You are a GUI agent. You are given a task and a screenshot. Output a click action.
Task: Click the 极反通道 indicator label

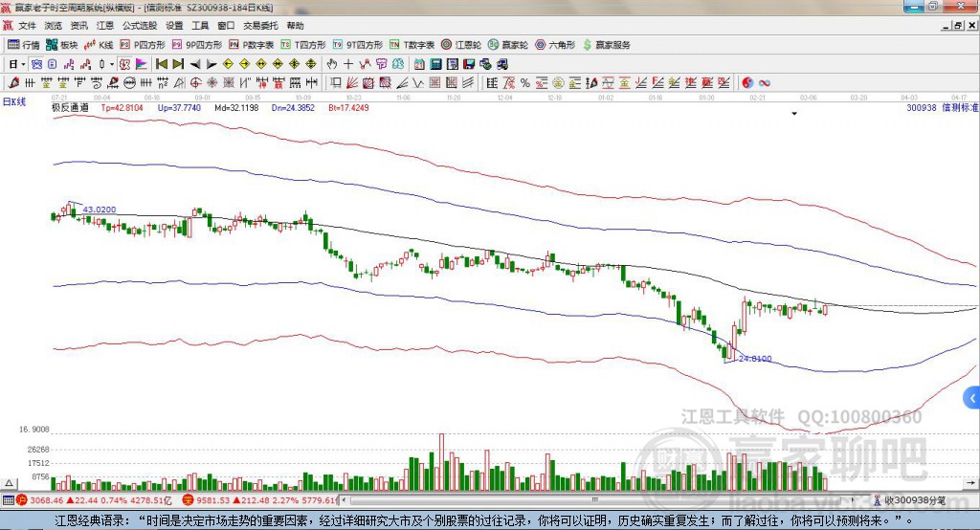pyautogui.click(x=70, y=107)
